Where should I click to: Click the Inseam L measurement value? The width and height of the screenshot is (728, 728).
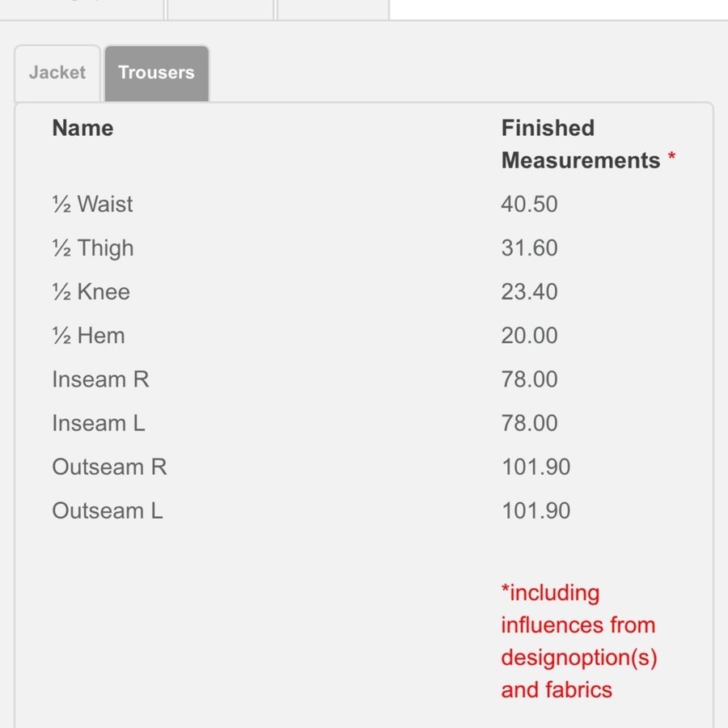coord(529,423)
